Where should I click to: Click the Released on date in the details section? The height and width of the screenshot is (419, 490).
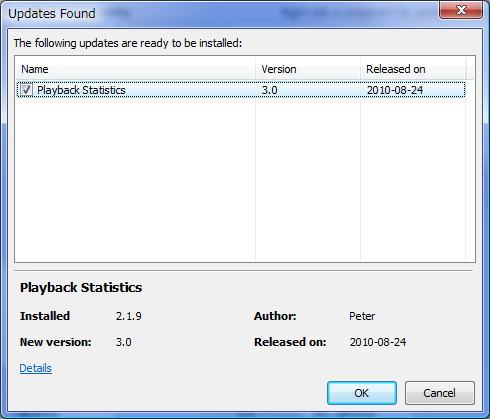click(378, 342)
